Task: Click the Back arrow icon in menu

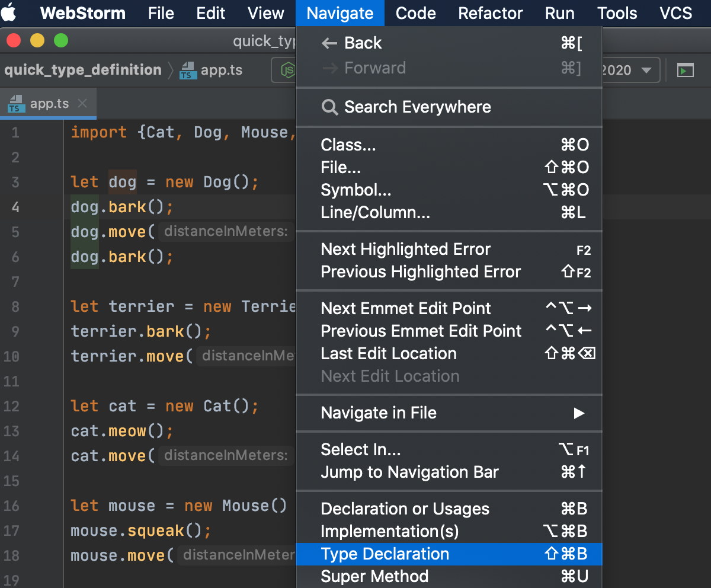Action: tap(329, 43)
